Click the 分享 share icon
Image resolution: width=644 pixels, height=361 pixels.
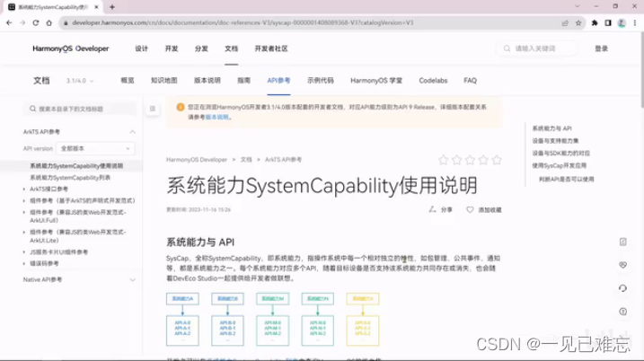point(432,209)
